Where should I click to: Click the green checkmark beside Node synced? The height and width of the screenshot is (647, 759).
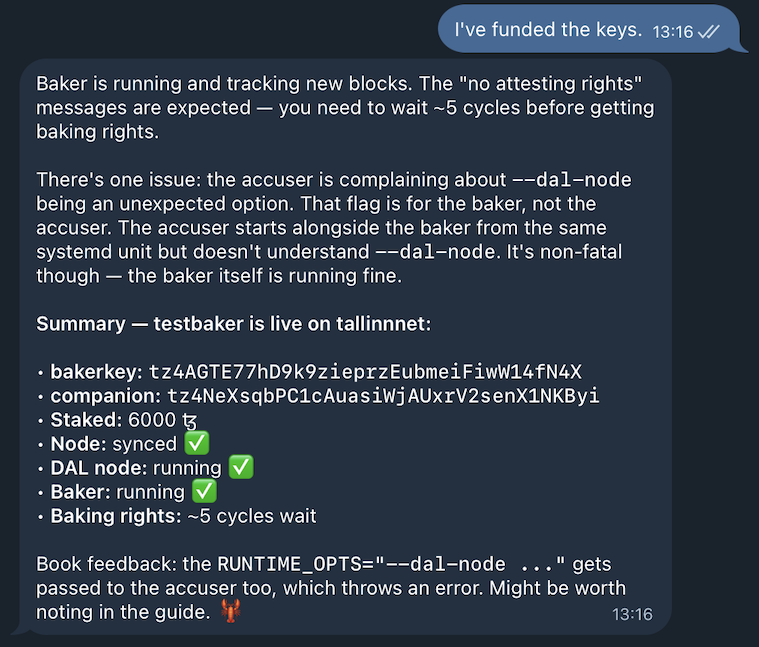click(x=197, y=443)
